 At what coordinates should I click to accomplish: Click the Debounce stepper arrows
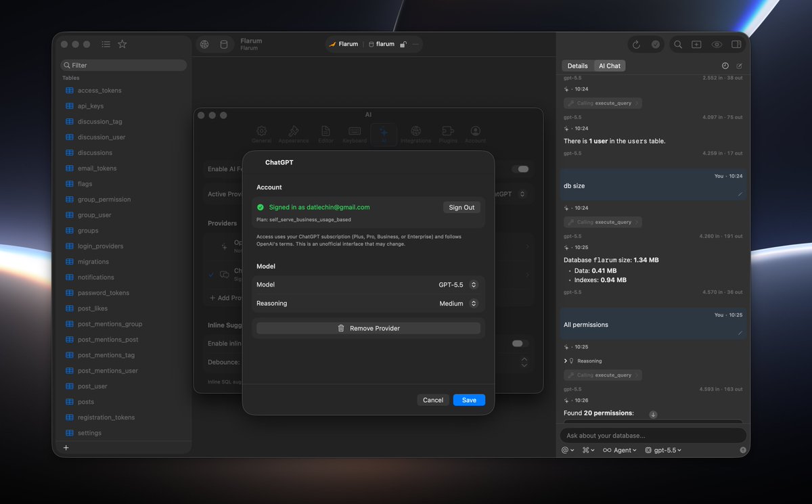pyautogui.click(x=524, y=363)
